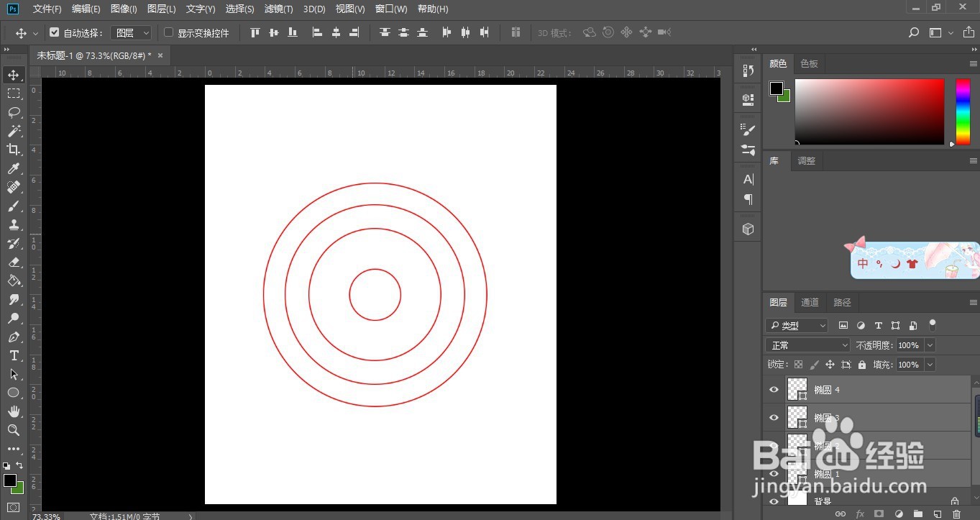Hide the 椭圆 1 layer

774,474
